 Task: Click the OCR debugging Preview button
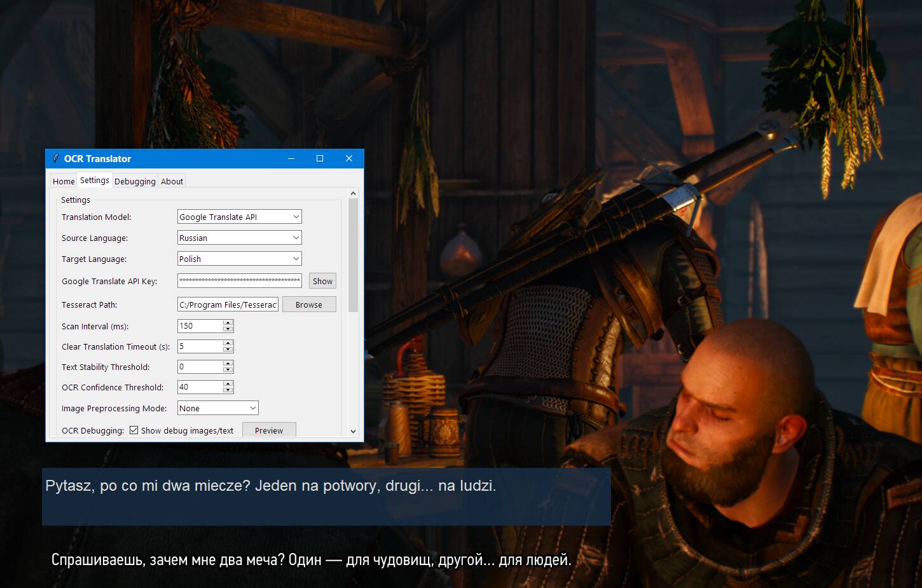[x=269, y=430]
